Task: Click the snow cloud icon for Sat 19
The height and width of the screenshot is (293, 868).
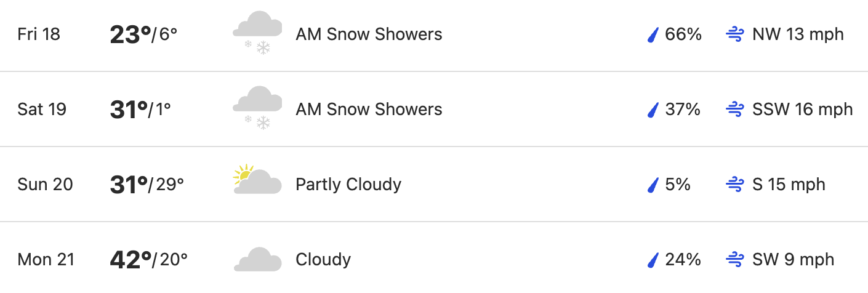Action: (x=257, y=108)
